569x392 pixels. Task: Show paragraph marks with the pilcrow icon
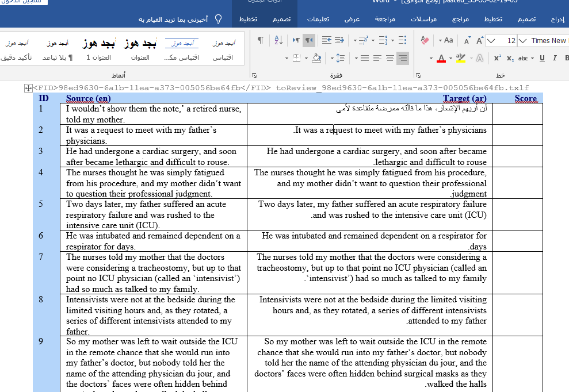[261, 40]
